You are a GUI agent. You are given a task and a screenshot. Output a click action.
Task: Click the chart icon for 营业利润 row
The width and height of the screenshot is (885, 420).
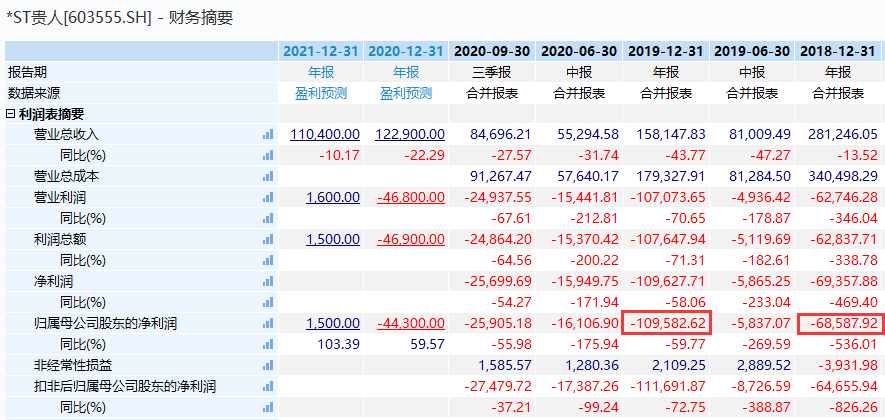point(267,197)
